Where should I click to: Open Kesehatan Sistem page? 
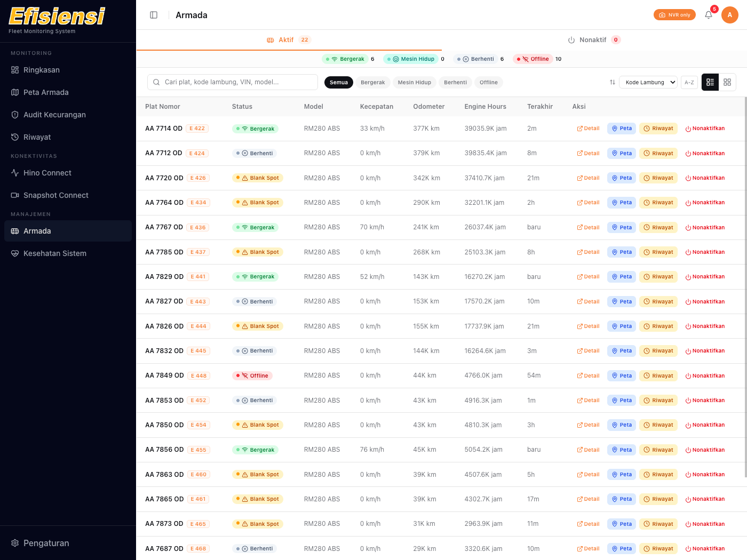pyautogui.click(x=68, y=253)
